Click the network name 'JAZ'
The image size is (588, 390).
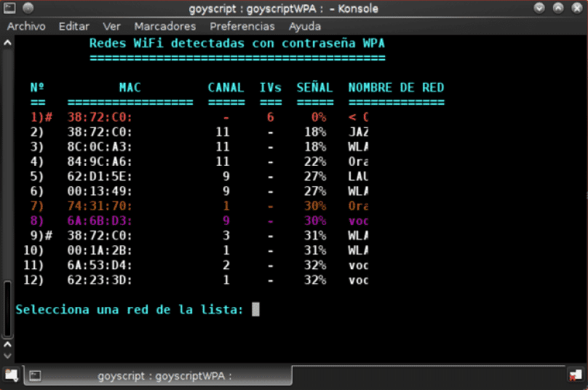tap(358, 132)
